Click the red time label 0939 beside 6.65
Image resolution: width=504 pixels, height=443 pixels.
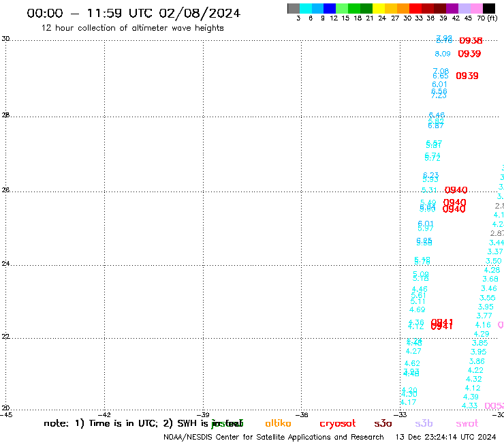(x=467, y=76)
